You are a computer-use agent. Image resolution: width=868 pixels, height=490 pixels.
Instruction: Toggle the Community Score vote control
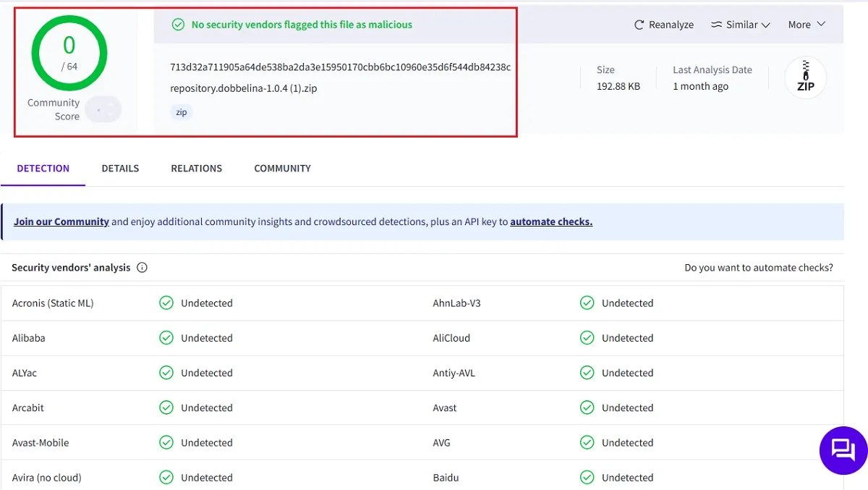103,110
